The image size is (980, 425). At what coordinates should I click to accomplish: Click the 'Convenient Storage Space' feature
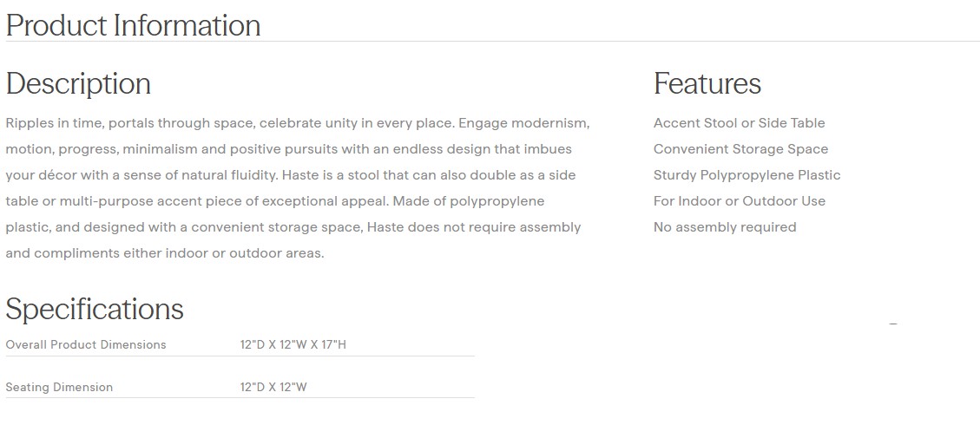point(740,149)
